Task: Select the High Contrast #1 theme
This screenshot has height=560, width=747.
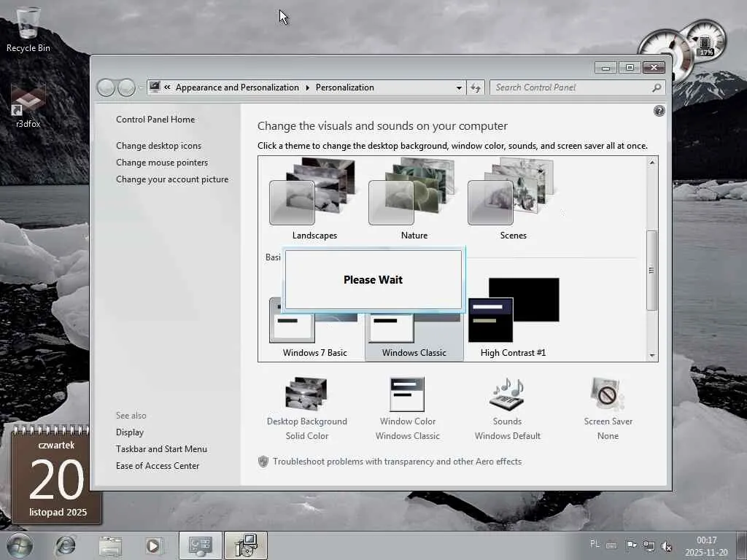Action: (x=513, y=318)
